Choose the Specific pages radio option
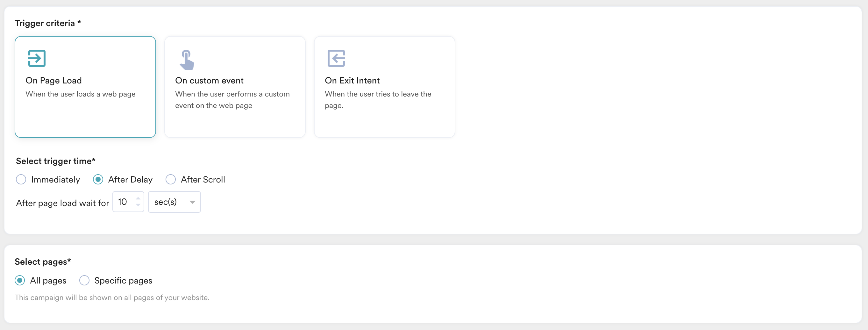Image resolution: width=868 pixels, height=330 pixels. click(84, 280)
